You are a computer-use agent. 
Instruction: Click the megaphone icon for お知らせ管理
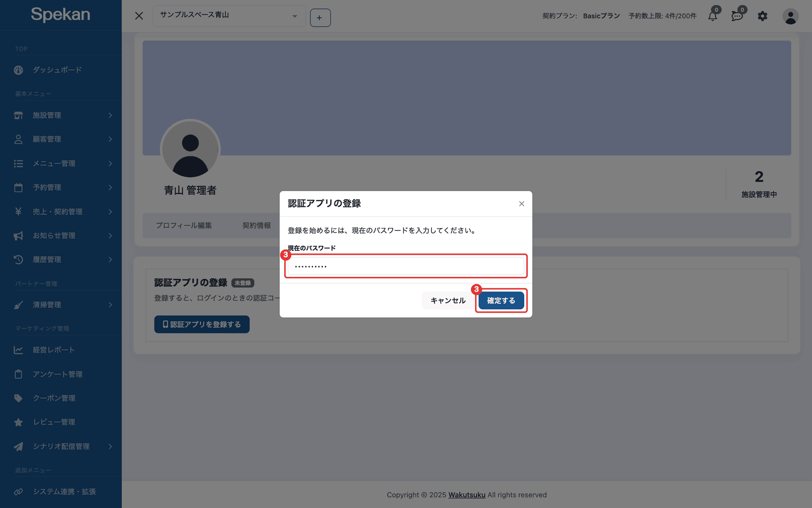point(18,236)
